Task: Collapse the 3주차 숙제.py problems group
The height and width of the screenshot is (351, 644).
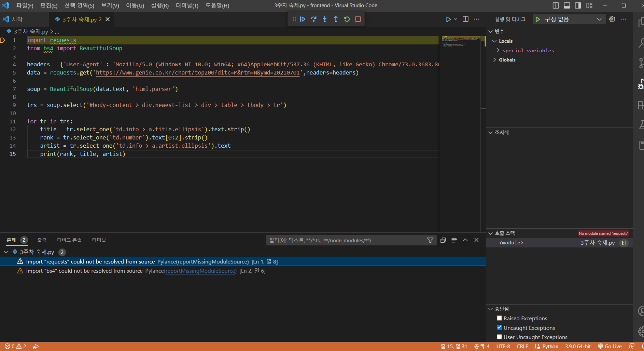Action: (6, 252)
